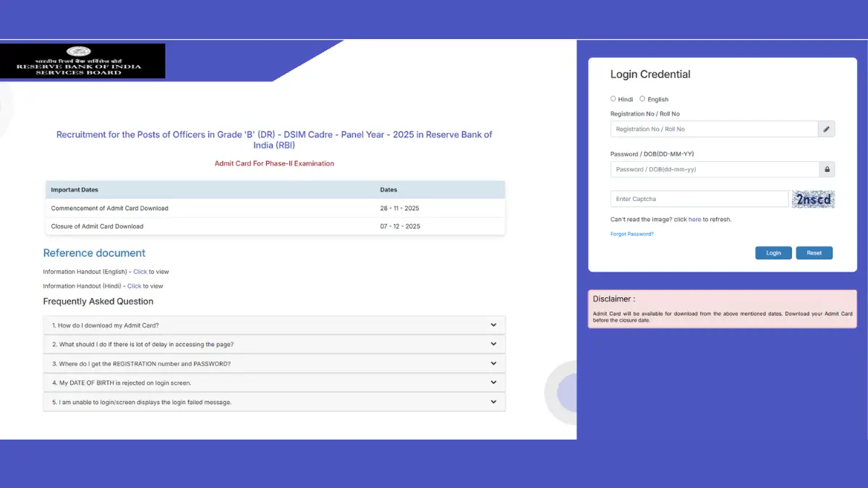This screenshot has height=488, width=868.
Task: View the Information Handout in Hindi
Action: click(x=134, y=286)
